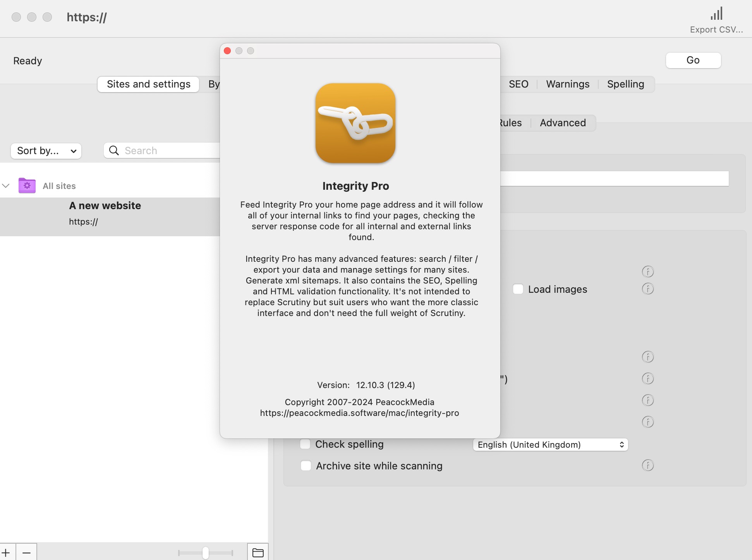Image resolution: width=752 pixels, height=560 pixels.
Task: Click the Export CSV toolbar icon
Action: tap(716, 14)
